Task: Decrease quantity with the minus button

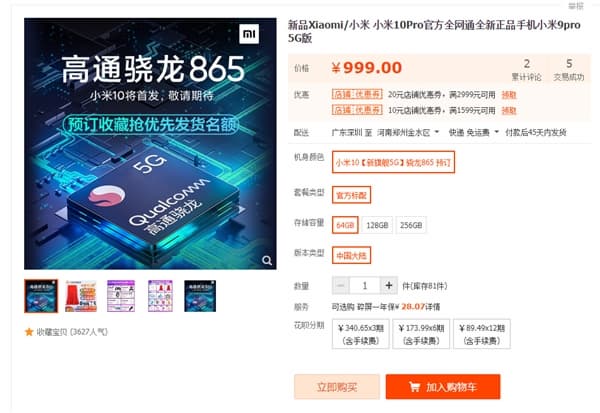Action: point(341,286)
